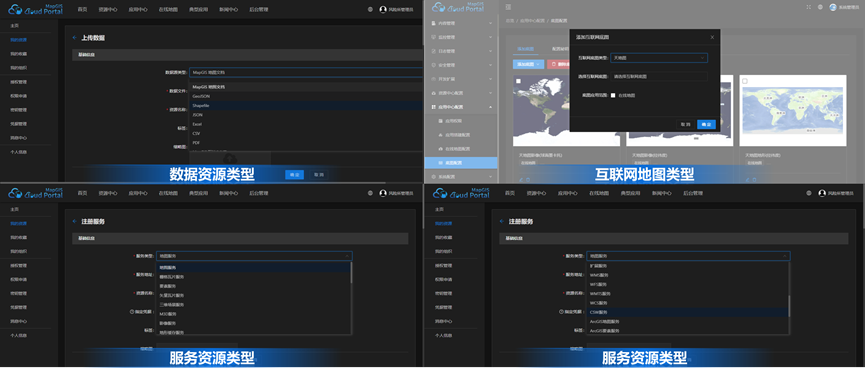The height and width of the screenshot is (385, 865).
Task: Collapse the 应用中心配置 sidebar group
Action: pos(461,107)
